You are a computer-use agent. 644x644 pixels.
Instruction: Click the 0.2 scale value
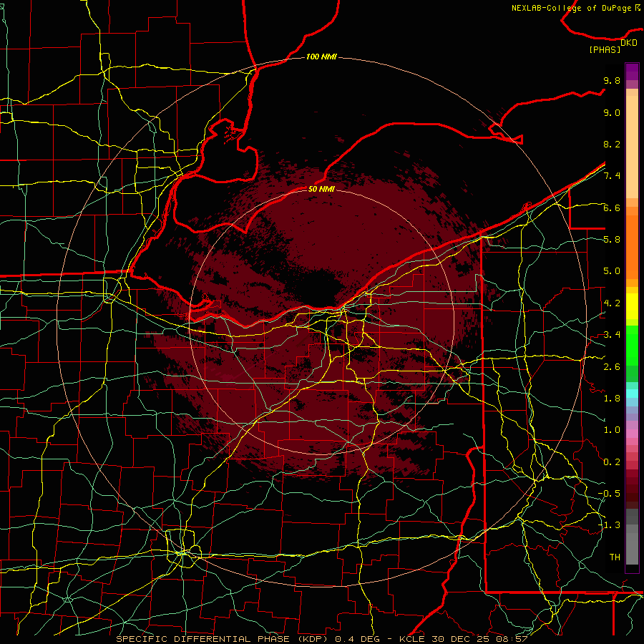[x=612, y=462]
